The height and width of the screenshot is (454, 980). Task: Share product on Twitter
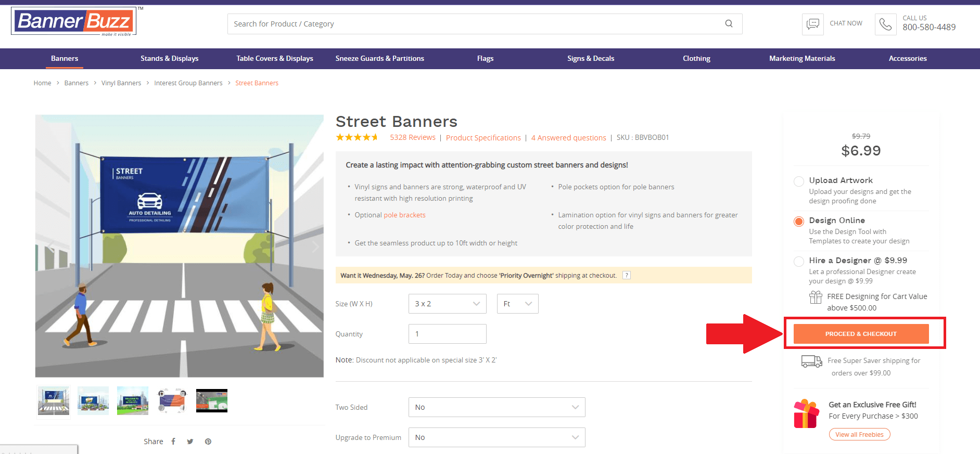click(x=190, y=442)
